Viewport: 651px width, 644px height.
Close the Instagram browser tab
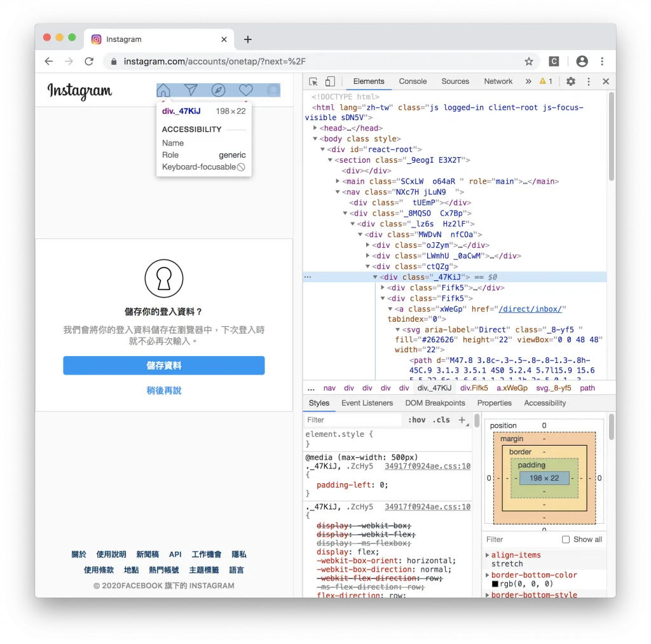pyautogui.click(x=224, y=39)
